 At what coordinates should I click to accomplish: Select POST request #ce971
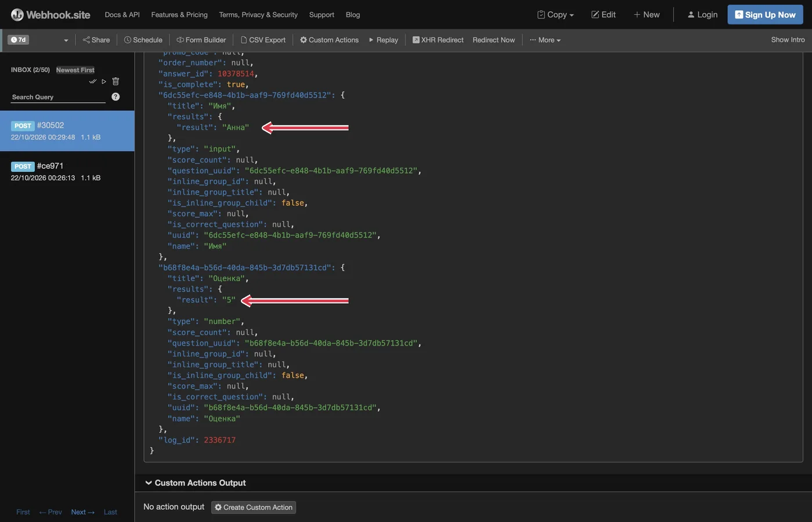coord(67,172)
